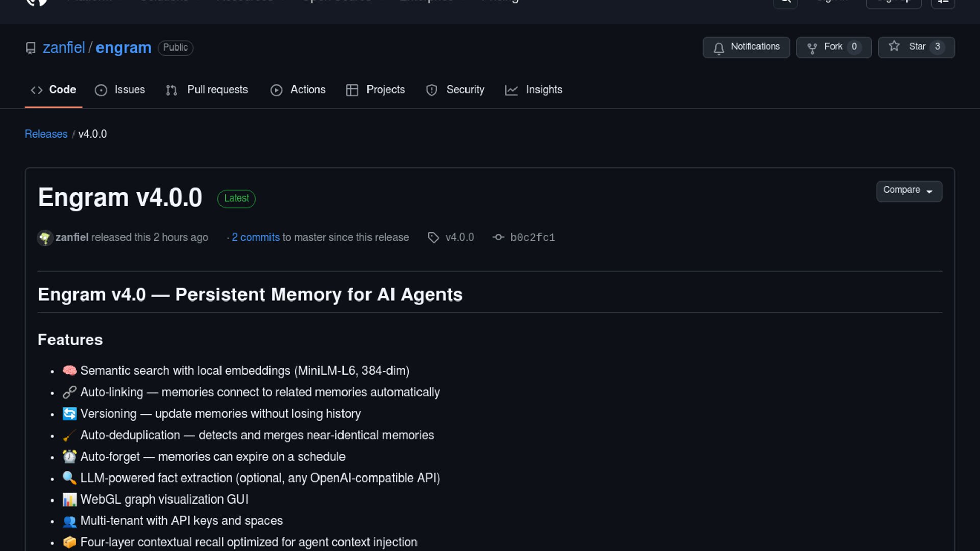Click the repository book icon beside zanfiel
Screen dimensions: 980x551
coord(31,48)
